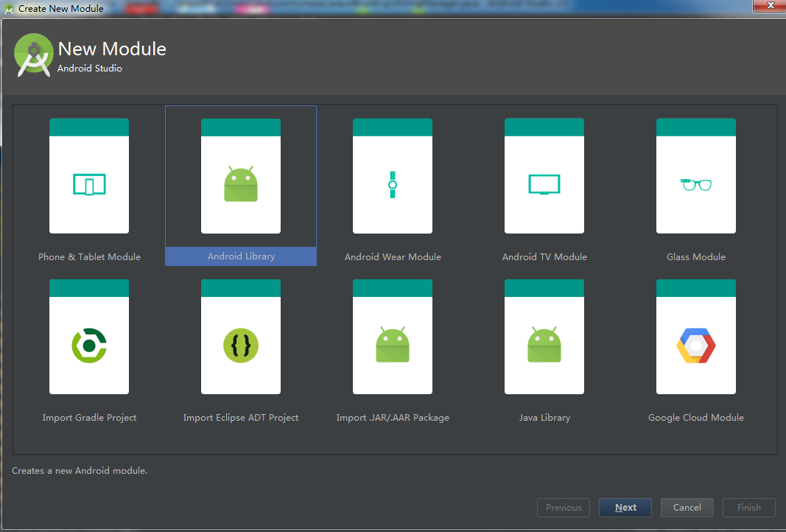Viewport: 786px width, 532px height.
Task: Click the "New Module" heading
Action: 112,49
